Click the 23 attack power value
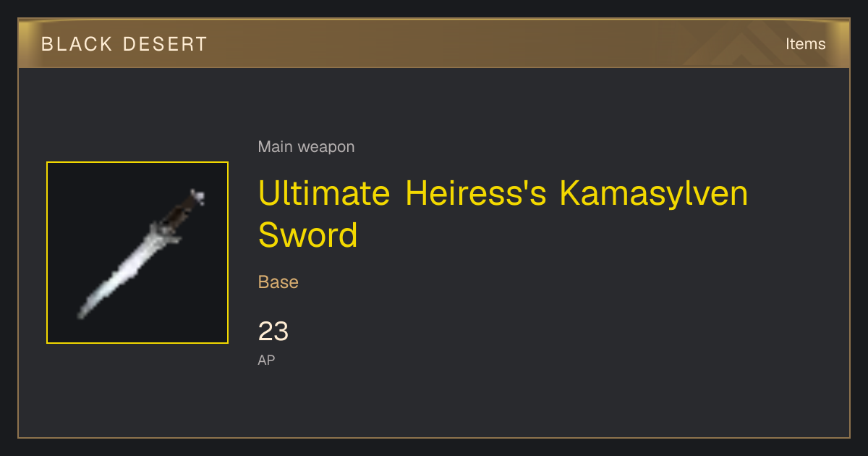 273,332
